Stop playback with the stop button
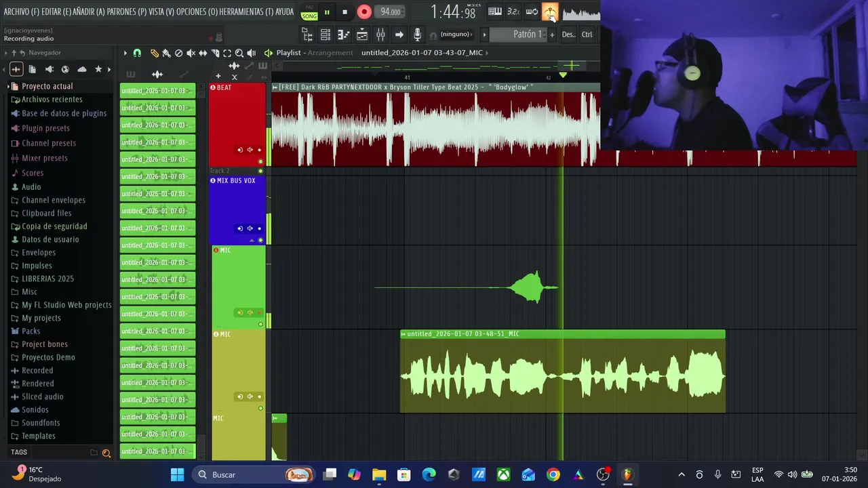 pyautogui.click(x=344, y=12)
